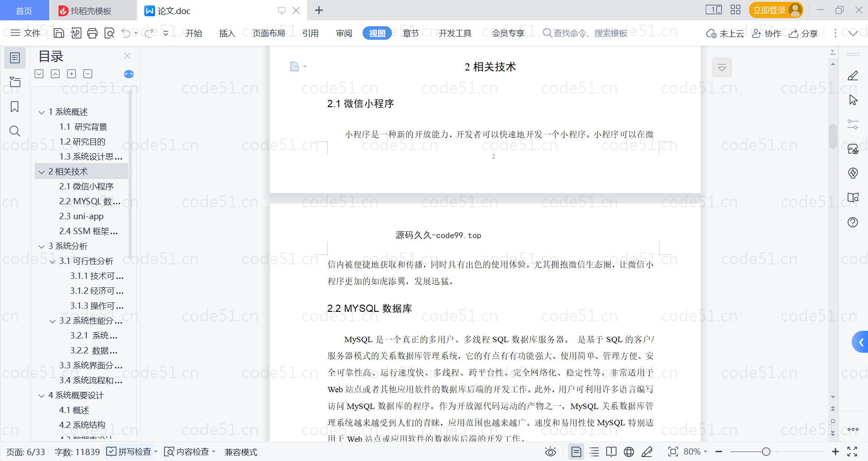The width and height of the screenshot is (868, 461).
Task: Open the chapter navigation sidebar icon
Action: pyautogui.click(x=15, y=82)
